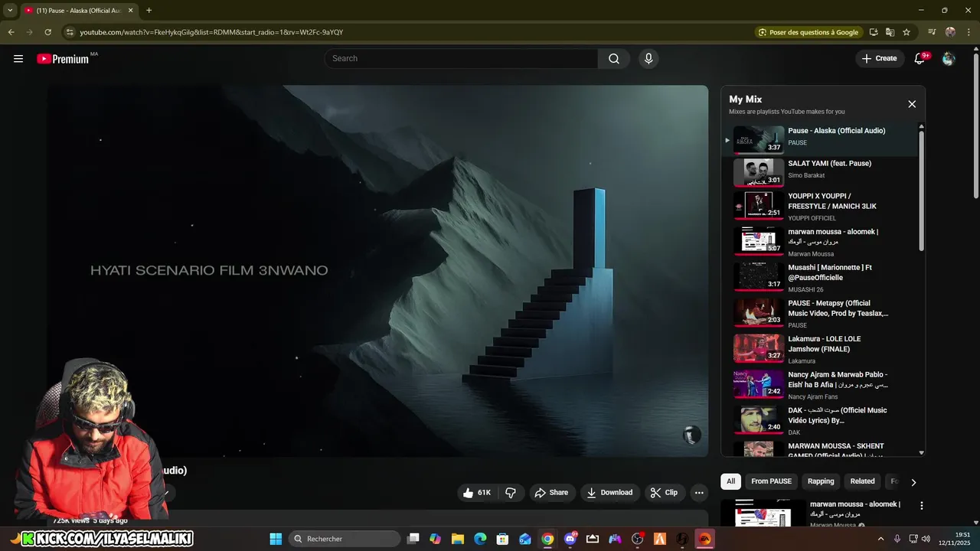Select the All filter chip

(x=730, y=481)
